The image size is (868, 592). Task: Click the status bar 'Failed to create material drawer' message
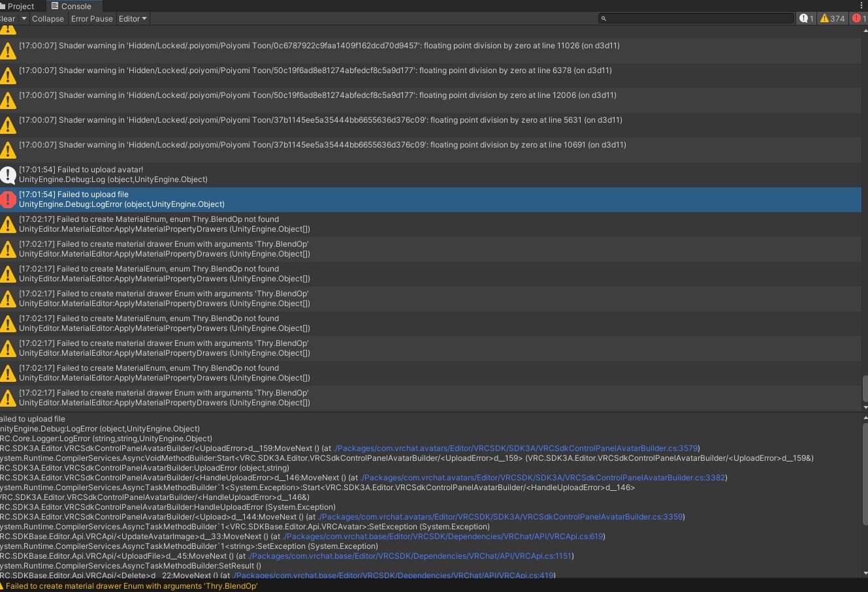click(131, 586)
